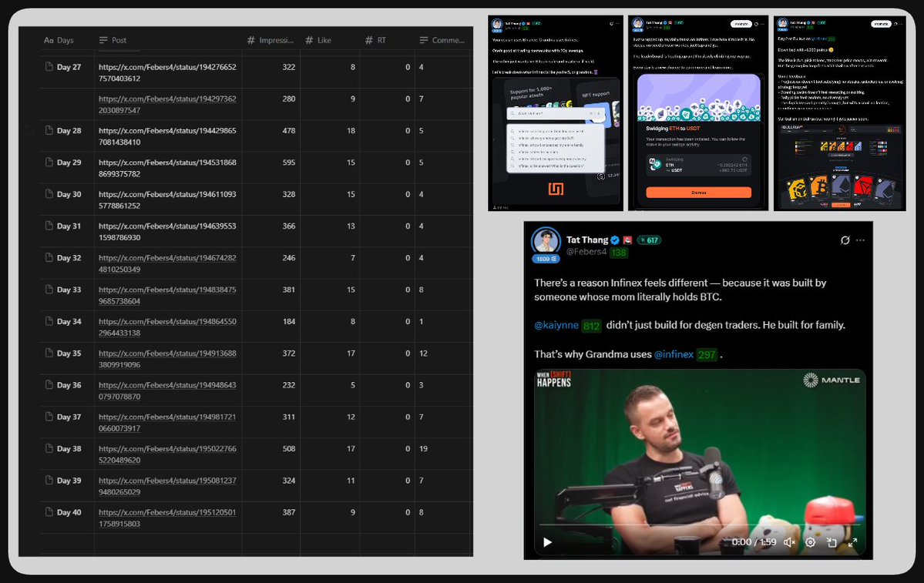The height and width of the screenshot is (583, 924).
Task: Open the status link ending 2030897547
Action: point(167,104)
